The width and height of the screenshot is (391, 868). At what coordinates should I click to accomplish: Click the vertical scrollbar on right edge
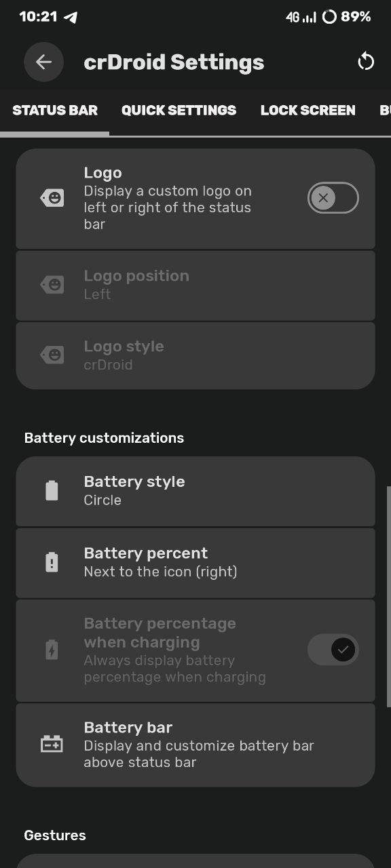tap(388, 597)
